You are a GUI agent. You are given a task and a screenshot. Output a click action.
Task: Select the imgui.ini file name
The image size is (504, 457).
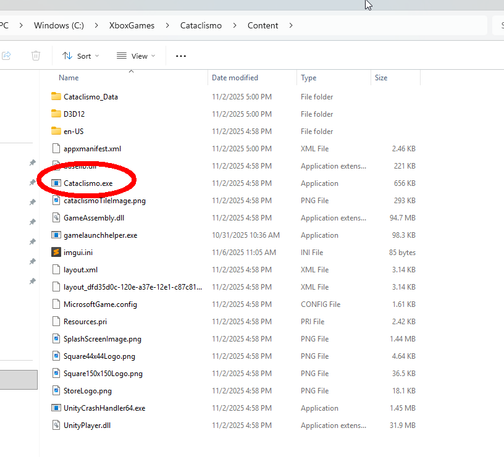(x=78, y=252)
